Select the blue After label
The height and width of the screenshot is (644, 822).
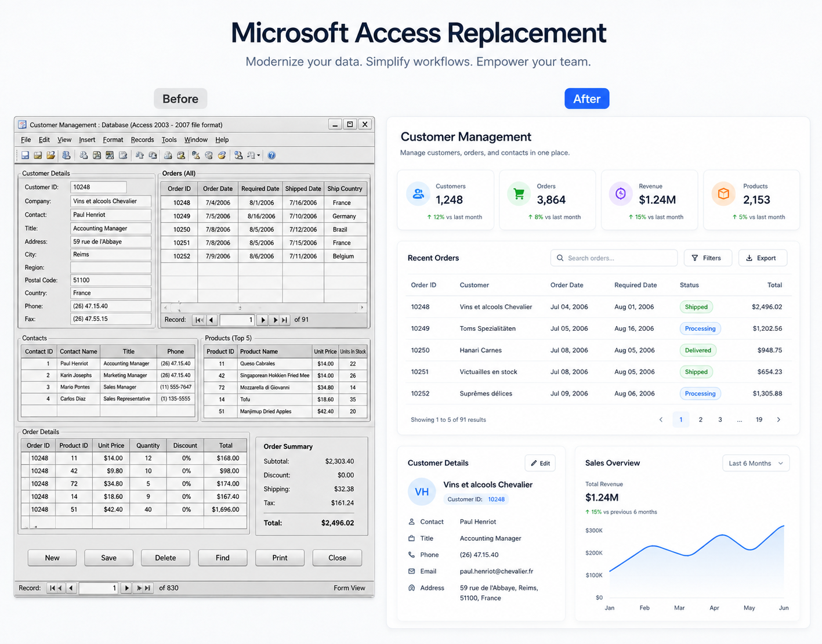point(586,99)
